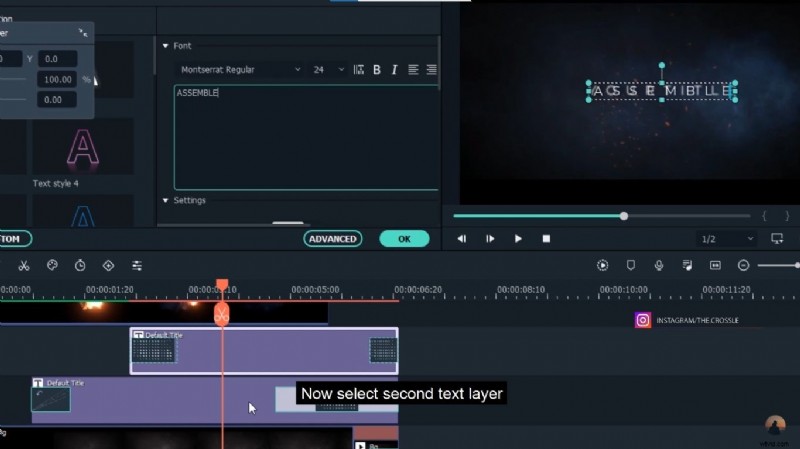Image resolution: width=800 pixels, height=449 pixels.
Task: Collapse the Font section
Action: pos(165,46)
